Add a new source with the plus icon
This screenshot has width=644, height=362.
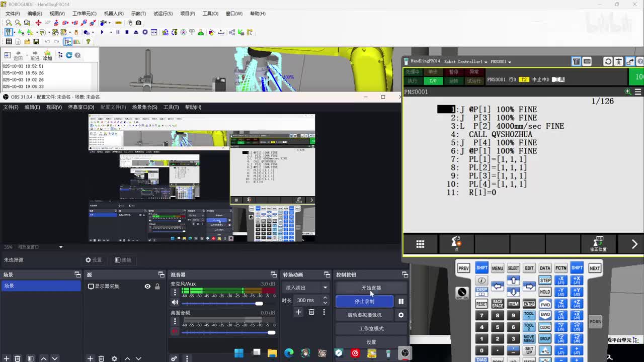91,358
